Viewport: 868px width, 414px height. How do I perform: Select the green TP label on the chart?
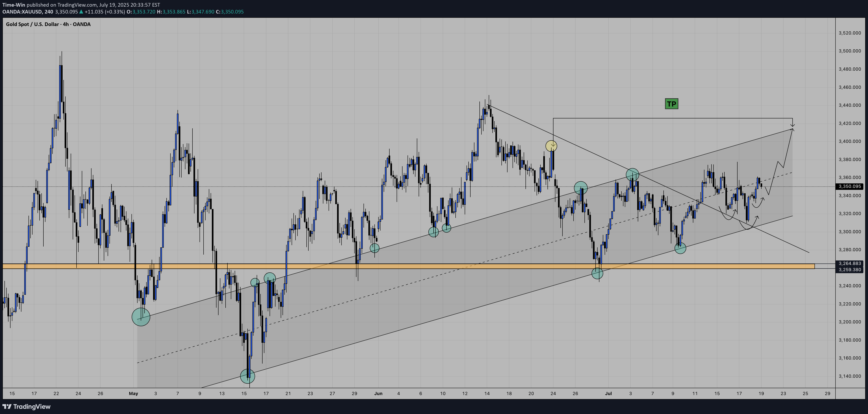click(x=671, y=104)
